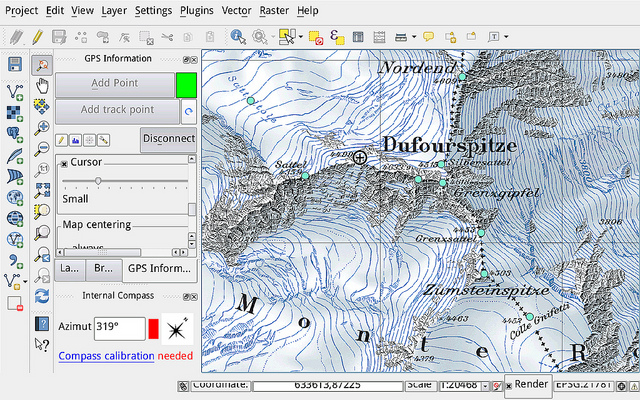Click the Identify Features tool
This screenshot has width=640, height=400.
[238, 37]
